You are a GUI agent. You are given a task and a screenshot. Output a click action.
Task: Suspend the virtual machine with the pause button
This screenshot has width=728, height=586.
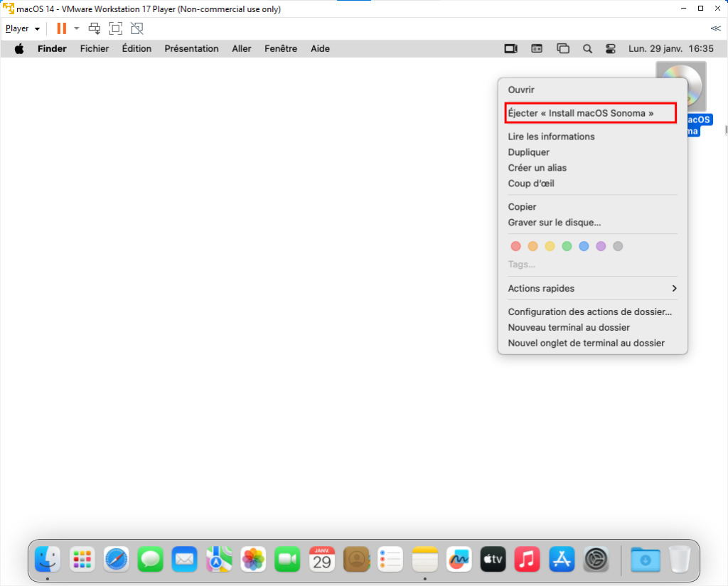pos(63,28)
